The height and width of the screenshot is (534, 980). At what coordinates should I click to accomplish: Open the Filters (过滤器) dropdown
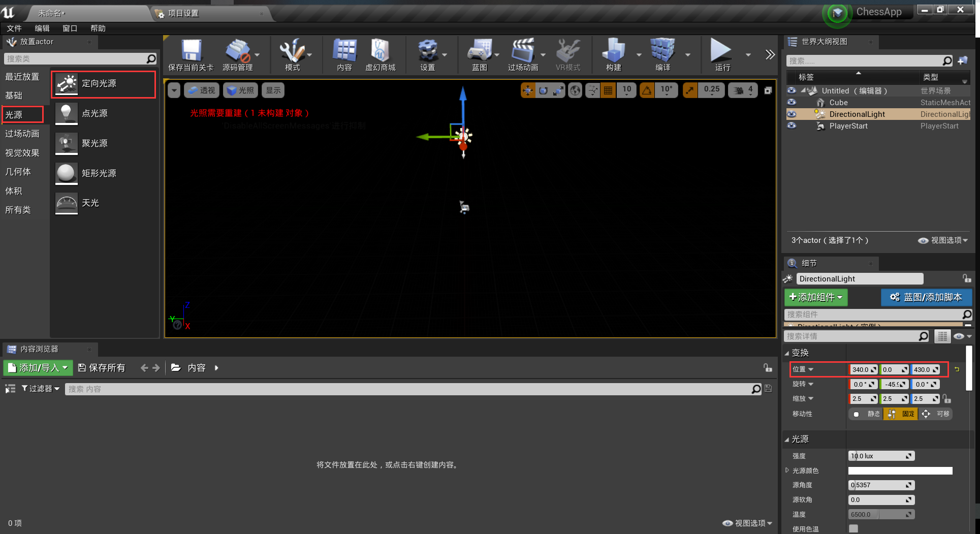pyautogui.click(x=41, y=389)
